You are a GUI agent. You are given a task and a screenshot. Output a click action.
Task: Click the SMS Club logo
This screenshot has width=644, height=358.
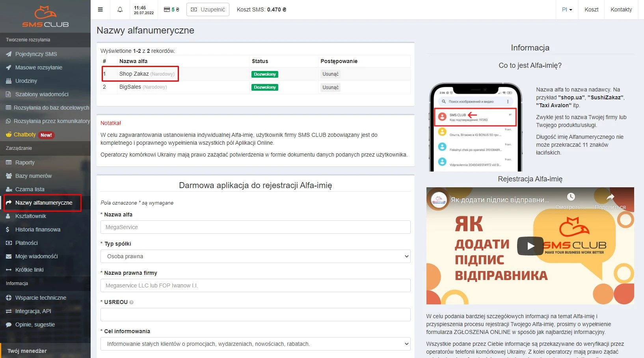point(45,17)
